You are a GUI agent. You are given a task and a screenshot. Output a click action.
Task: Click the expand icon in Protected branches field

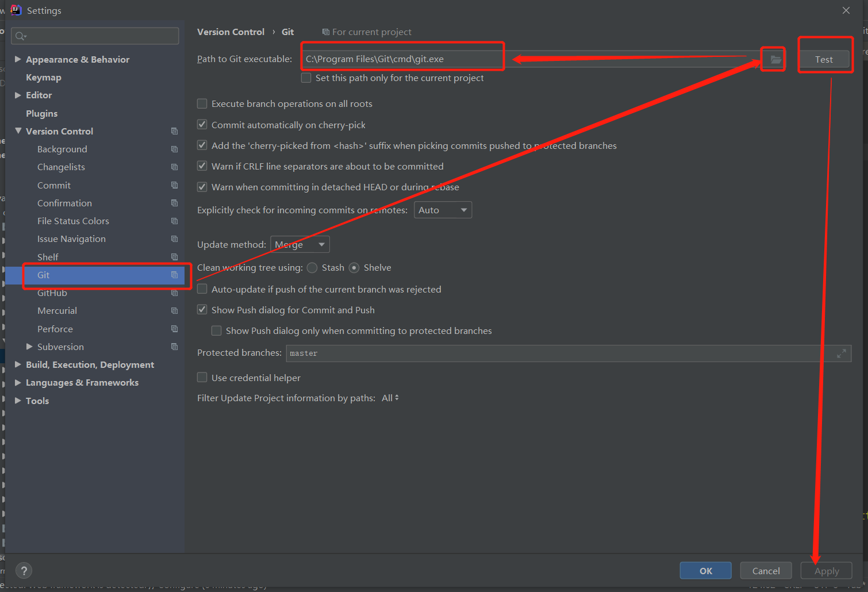click(841, 353)
